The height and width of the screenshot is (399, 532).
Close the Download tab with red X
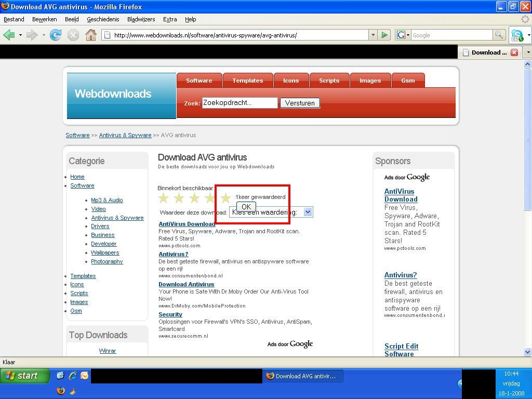(x=514, y=52)
